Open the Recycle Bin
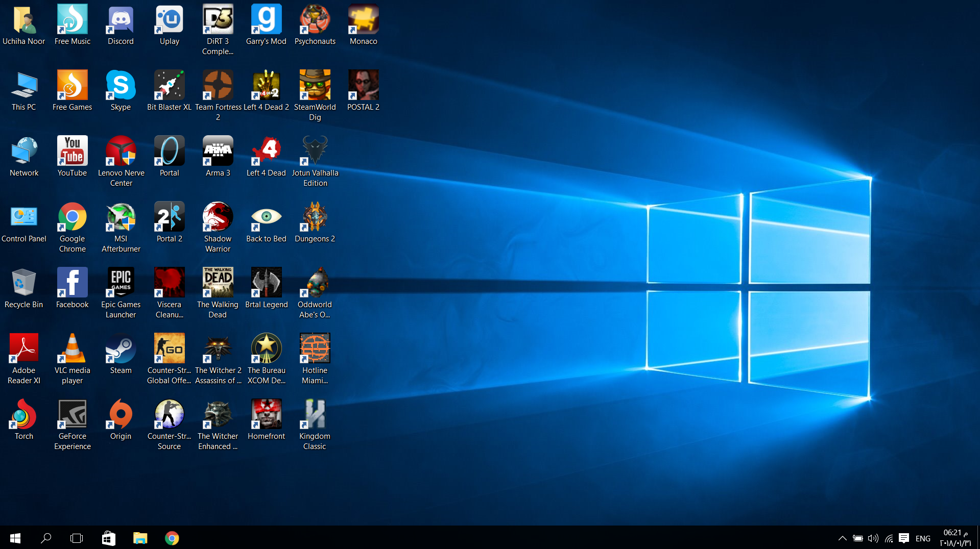This screenshot has width=980, height=549. 24,283
